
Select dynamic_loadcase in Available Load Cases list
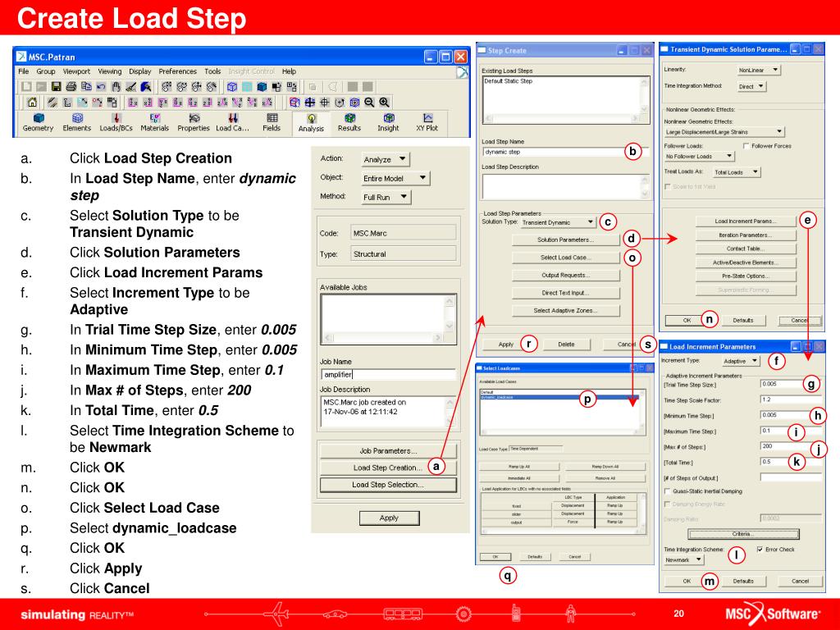pyautogui.click(x=561, y=398)
